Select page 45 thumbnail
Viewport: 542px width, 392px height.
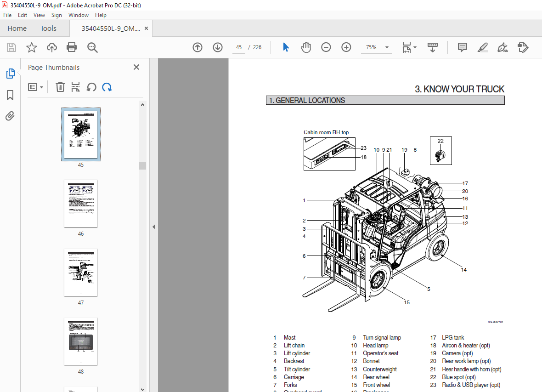tap(81, 134)
